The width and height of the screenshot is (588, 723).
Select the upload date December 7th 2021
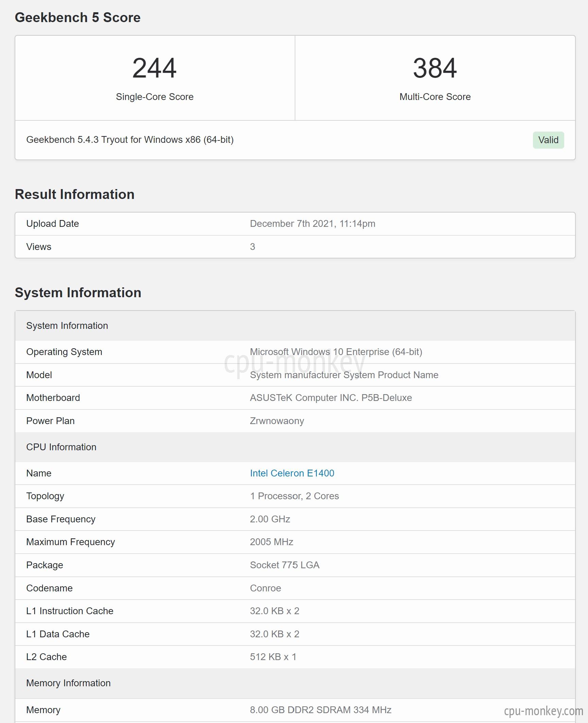[x=313, y=223]
